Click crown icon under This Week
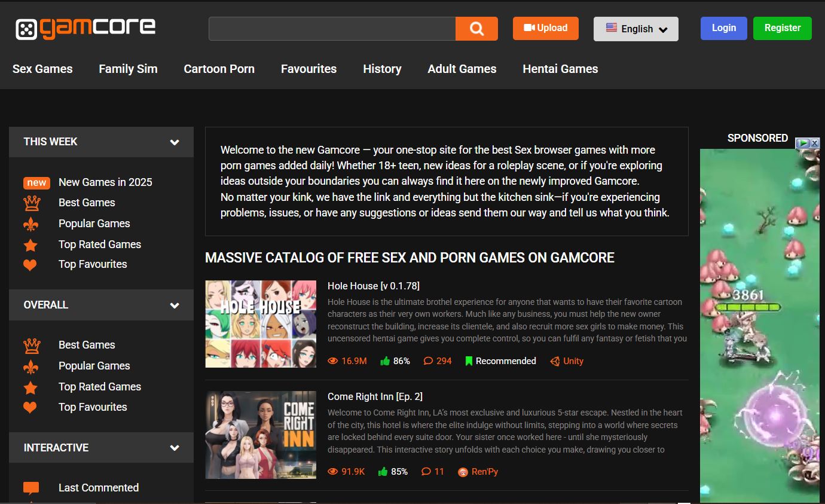825x504 pixels. pos(31,203)
